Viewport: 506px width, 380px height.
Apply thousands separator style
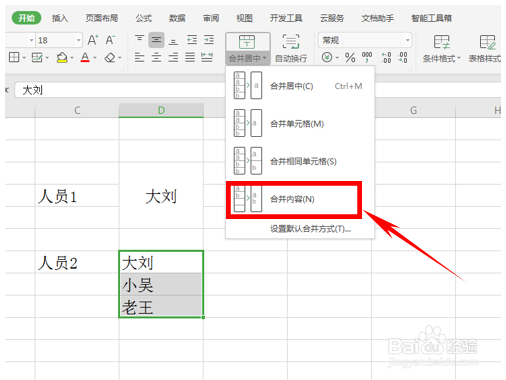(x=367, y=57)
